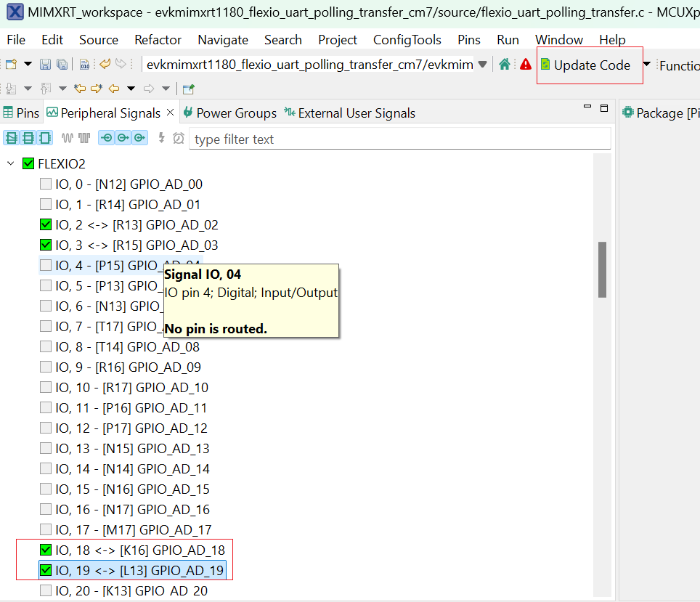The height and width of the screenshot is (602, 700).
Task: Uncheck the IO, 2 signal checkbox
Action: tap(45, 224)
